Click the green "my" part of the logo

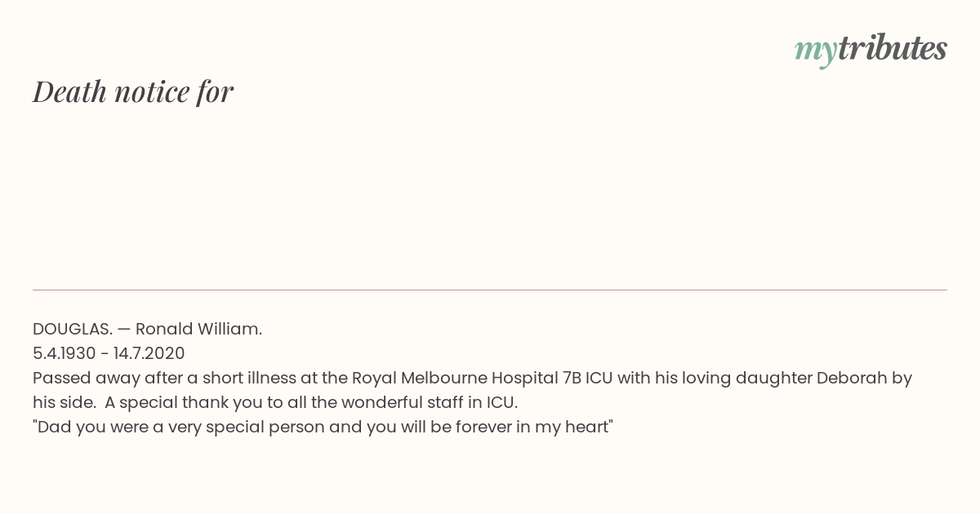point(816,54)
